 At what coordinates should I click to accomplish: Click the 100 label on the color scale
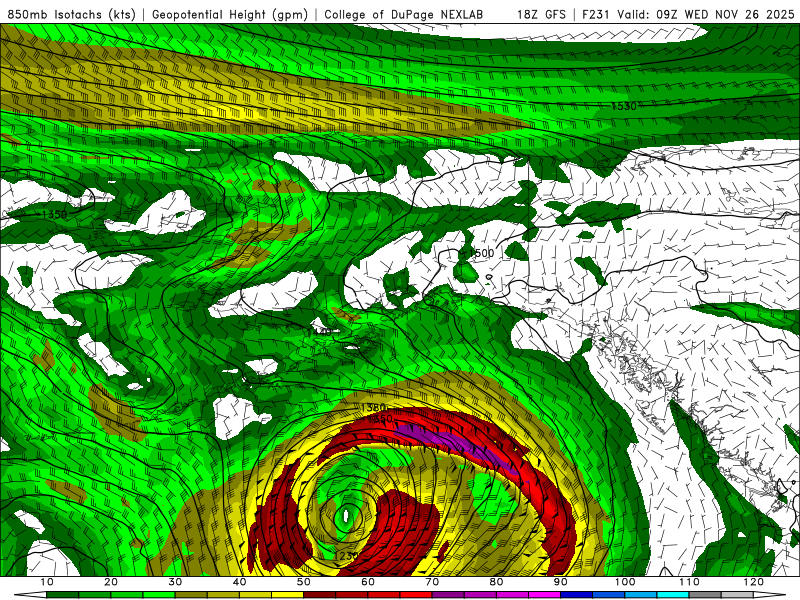point(625,582)
